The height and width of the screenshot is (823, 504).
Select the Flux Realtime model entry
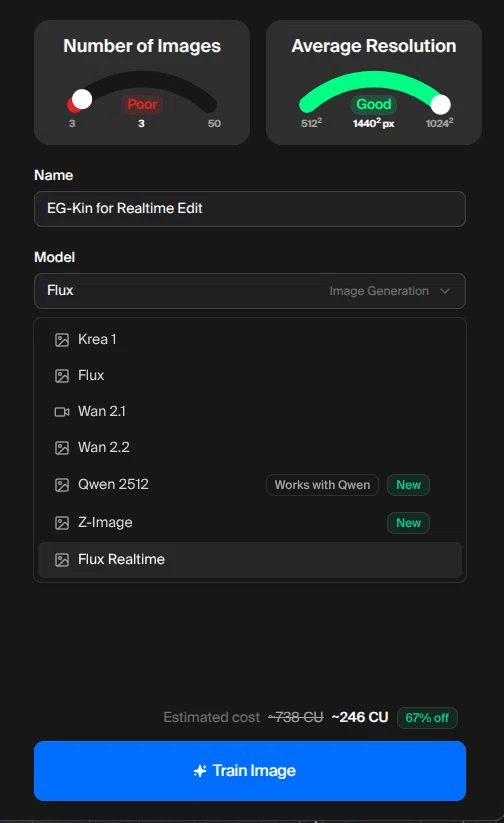click(x=250, y=560)
